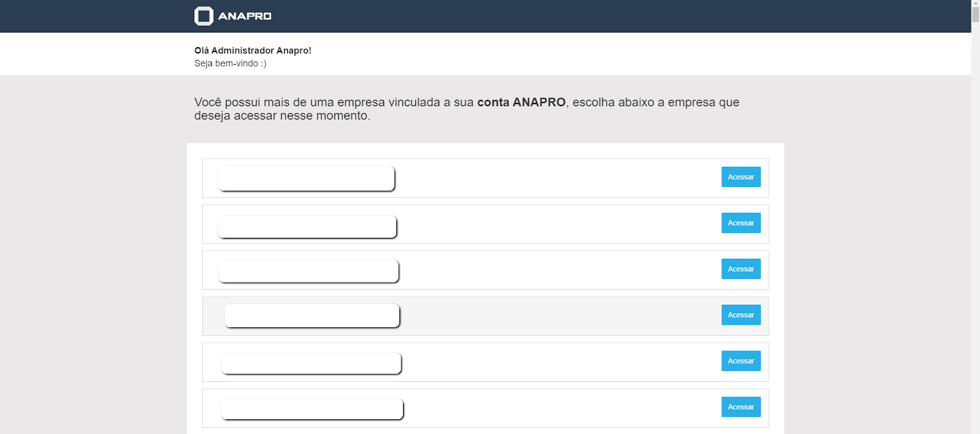This screenshot has width=980, height=434.
Task: Choose the fifth hidden company name box
Action: coord(311,363)
